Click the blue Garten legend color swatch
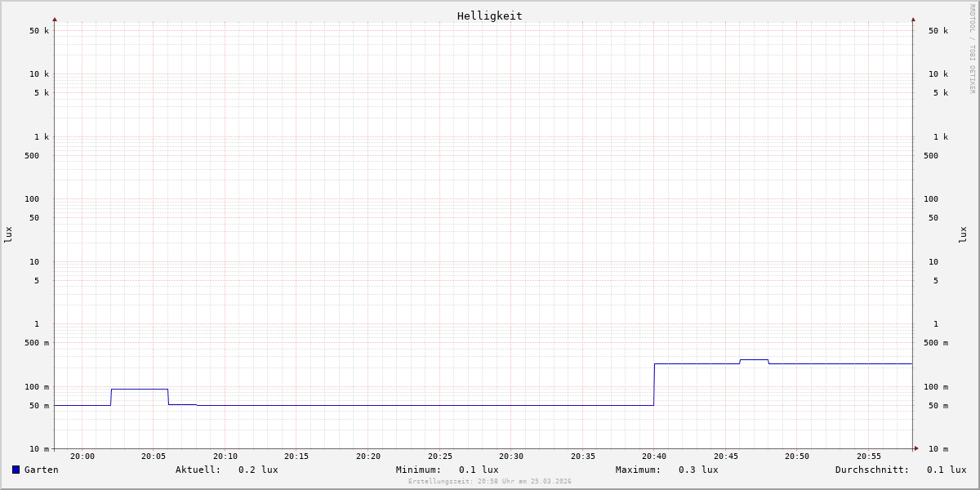This screenshot has width=980, height=490. tap(16, 470)
